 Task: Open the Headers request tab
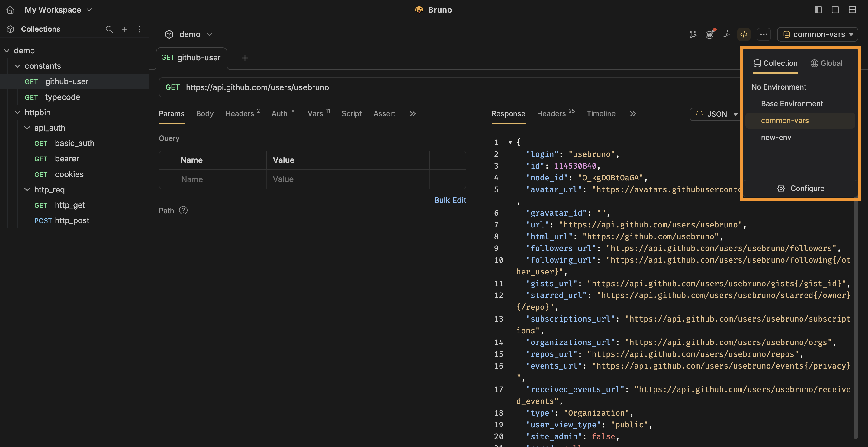[240, 114]
